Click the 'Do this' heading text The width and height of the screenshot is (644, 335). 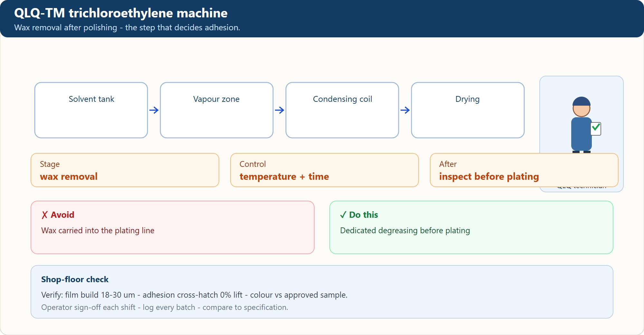364,215
